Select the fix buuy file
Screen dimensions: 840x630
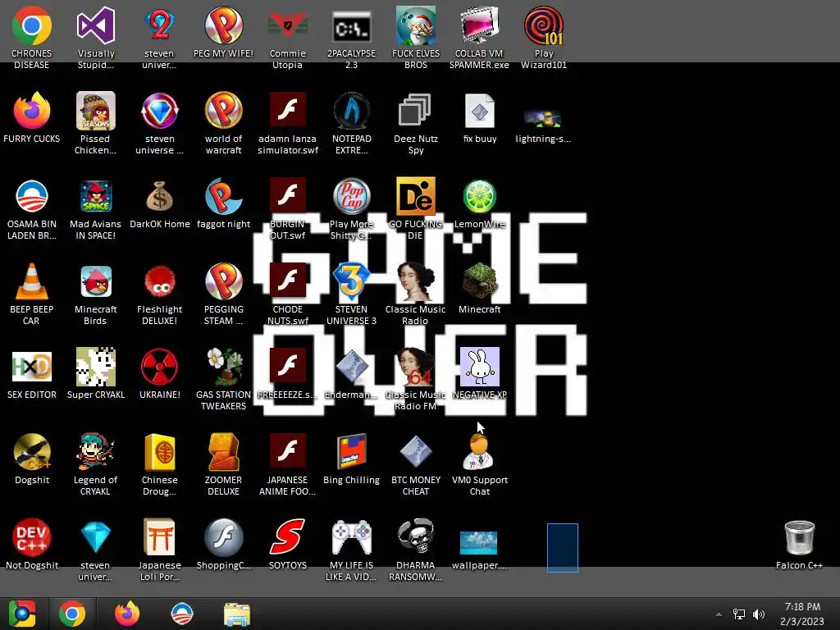[479, 111]
